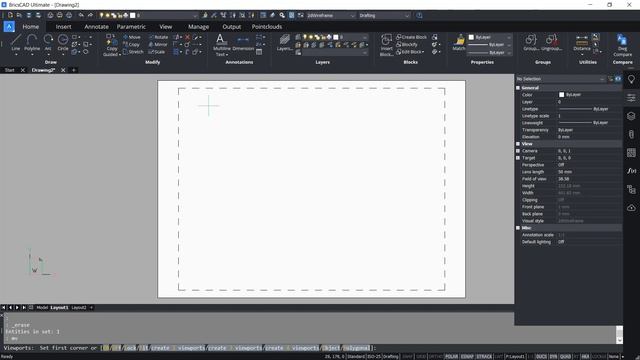Viewport: 640px width, 360px height.
Task: Open the No Selection dropdown
Action: pos(560,79)
